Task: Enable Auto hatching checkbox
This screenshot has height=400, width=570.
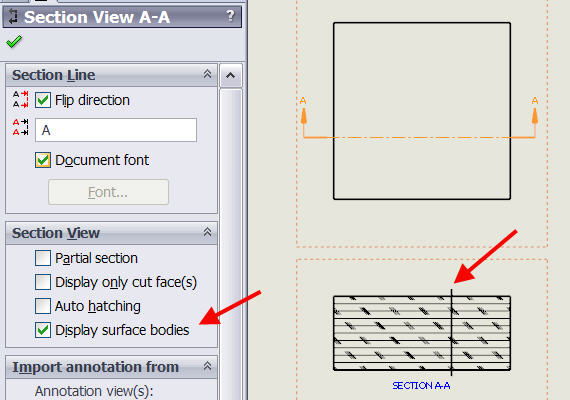Action: point(43,306)
